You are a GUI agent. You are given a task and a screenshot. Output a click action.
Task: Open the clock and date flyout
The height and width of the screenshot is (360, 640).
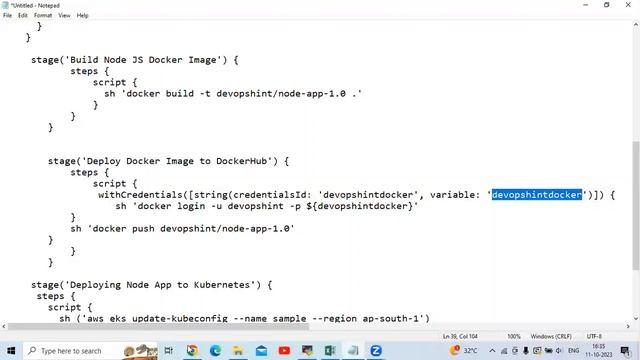[599, 351]
